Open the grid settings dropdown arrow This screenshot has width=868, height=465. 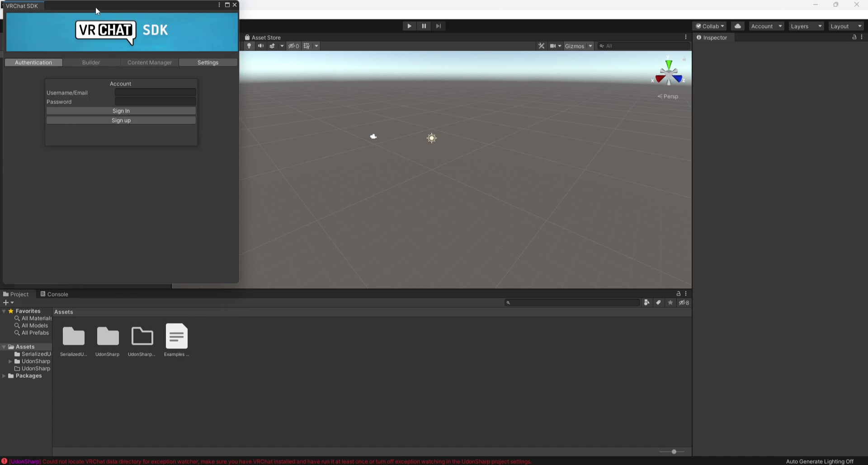[x=316, y=46]
